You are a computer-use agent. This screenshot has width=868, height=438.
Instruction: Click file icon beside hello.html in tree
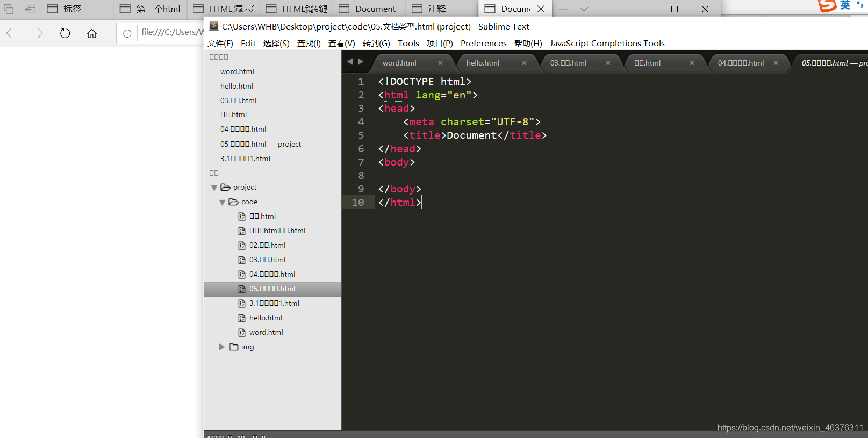click(x=242, y=318)
